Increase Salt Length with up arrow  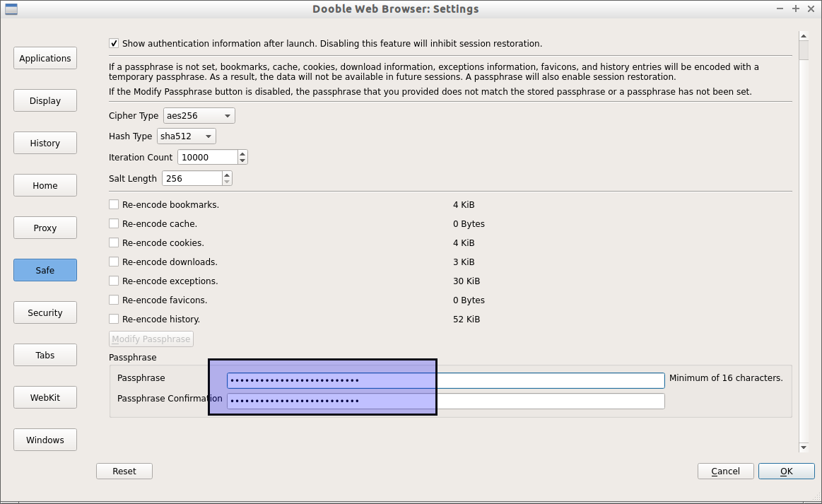click(x=226, y=175)
